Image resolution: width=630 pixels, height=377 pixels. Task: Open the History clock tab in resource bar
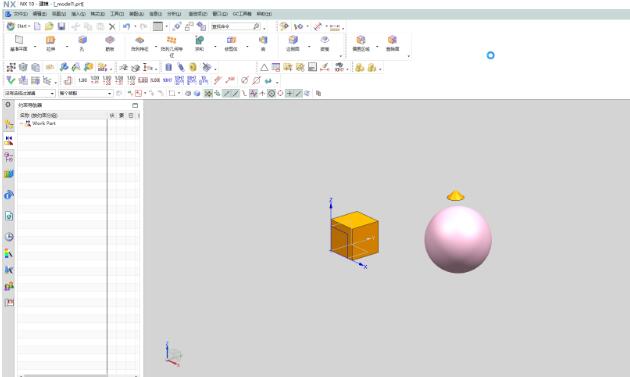[x=9, y=237]
